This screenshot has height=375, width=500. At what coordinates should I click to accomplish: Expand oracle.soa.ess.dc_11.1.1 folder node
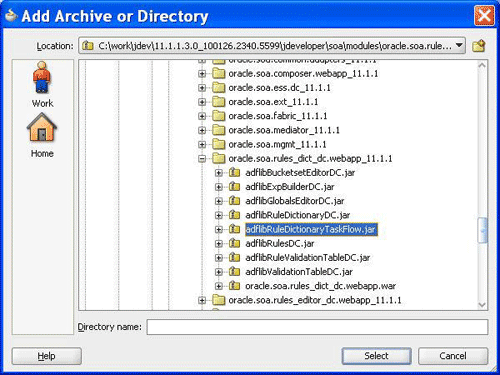pyautogui.click(x=202, y=88)
